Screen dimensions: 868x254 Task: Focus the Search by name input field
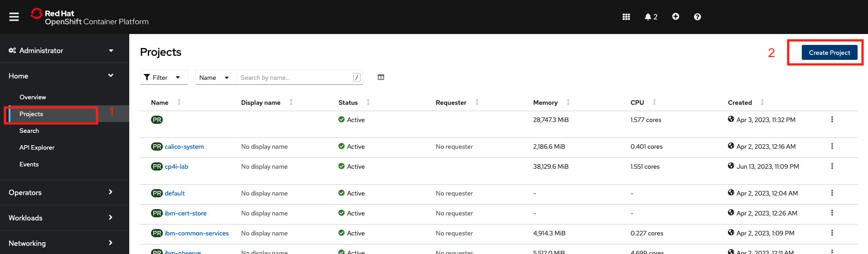point(300,78)
